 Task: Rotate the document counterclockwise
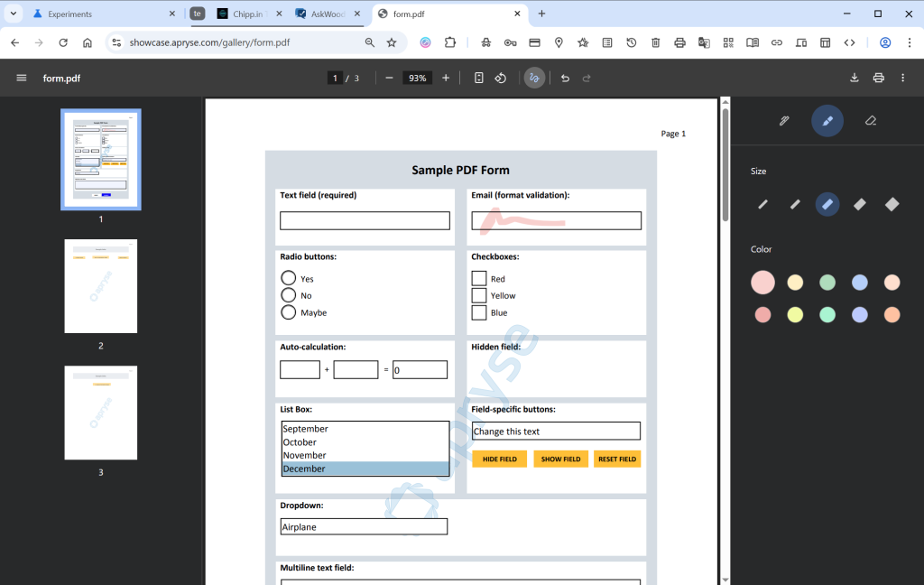pyautogui.click(x=501, y=78)
